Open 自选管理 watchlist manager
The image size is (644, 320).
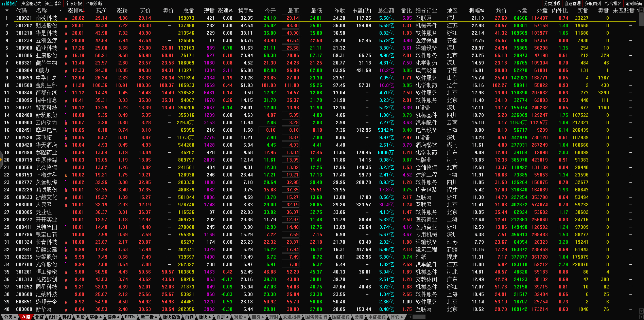pos(572,3)
